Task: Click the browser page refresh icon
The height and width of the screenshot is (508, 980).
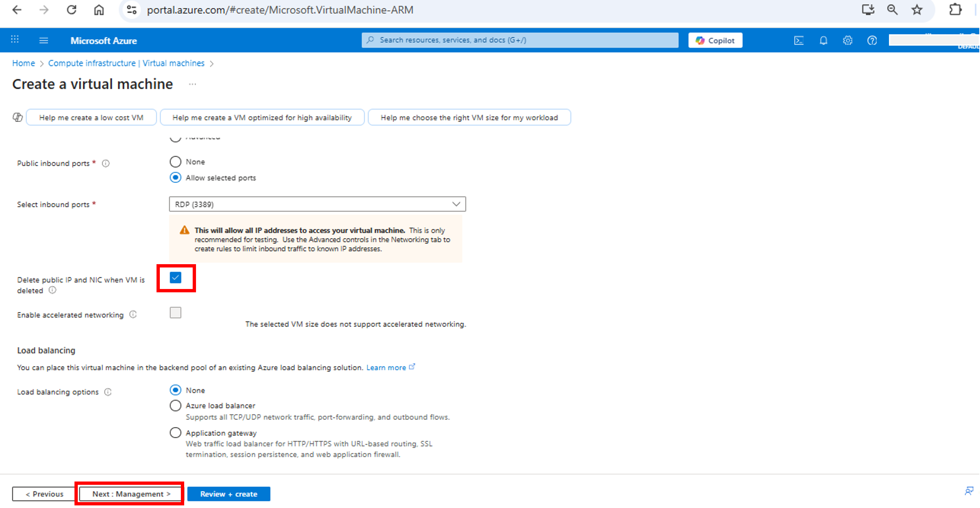Action: [x=72, y=10]
